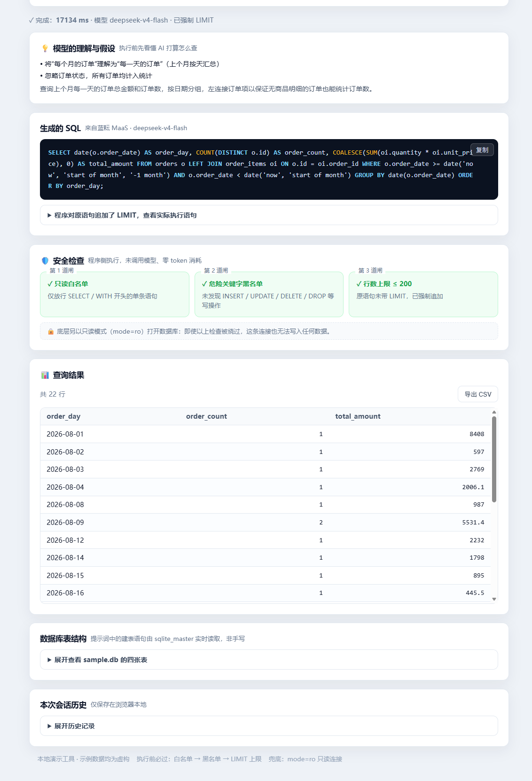Click the results table scroll-up arrow

tap(494, 412)
